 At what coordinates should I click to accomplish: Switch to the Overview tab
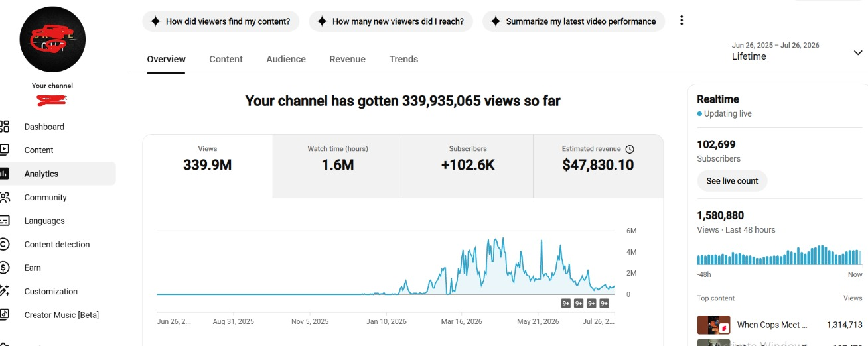[x=167, y=59]
